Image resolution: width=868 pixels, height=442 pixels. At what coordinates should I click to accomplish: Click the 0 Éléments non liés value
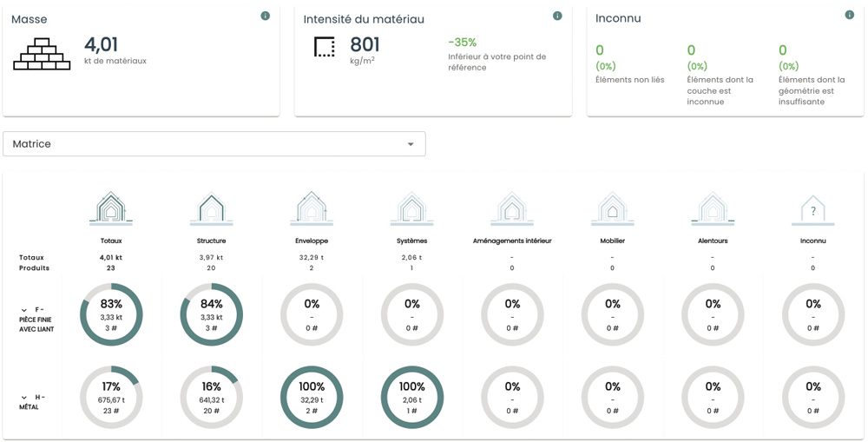(x=600, y=51)
